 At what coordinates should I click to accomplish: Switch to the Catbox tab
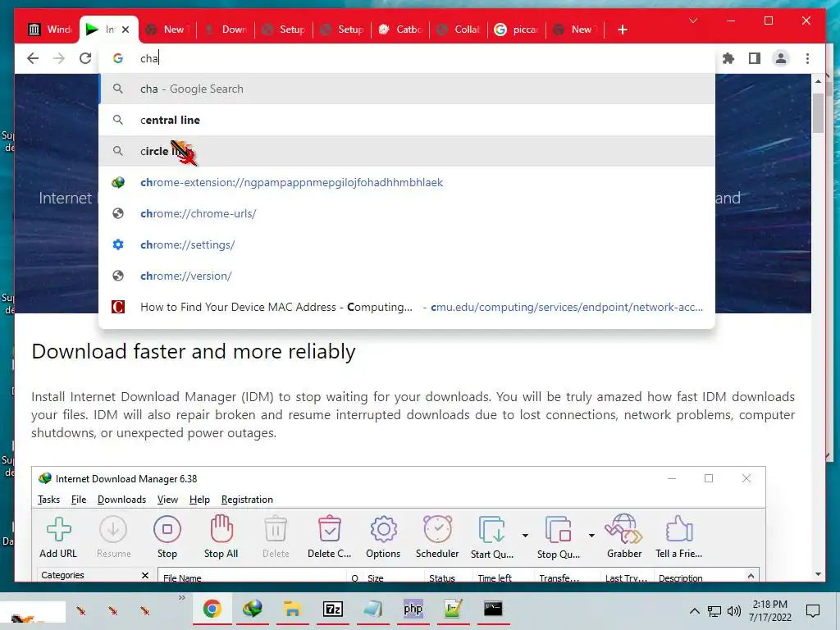(x=401, y=30)
